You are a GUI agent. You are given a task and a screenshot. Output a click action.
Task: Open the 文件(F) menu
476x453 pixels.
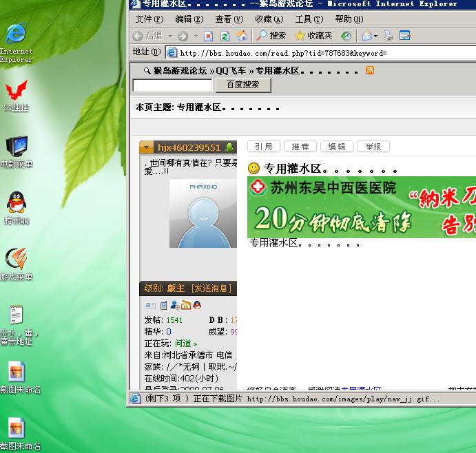click(x=149, y=19)
